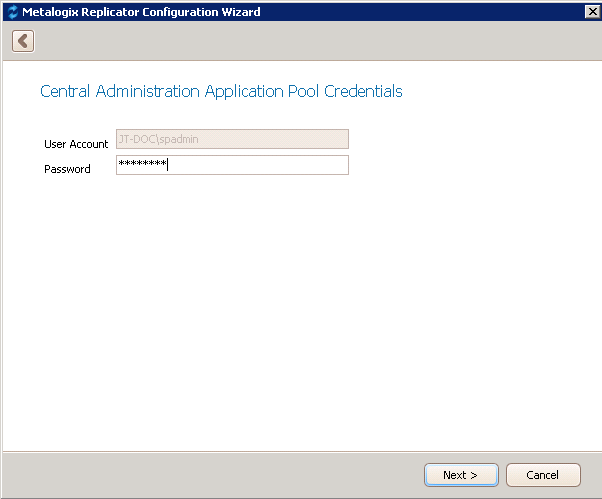Click the User Account text field
Screen dimensions: 602x499
[232, 140]
